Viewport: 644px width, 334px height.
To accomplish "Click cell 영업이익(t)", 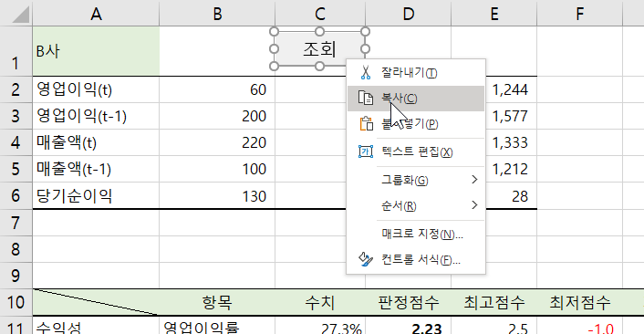I will (x=96, y=89).
